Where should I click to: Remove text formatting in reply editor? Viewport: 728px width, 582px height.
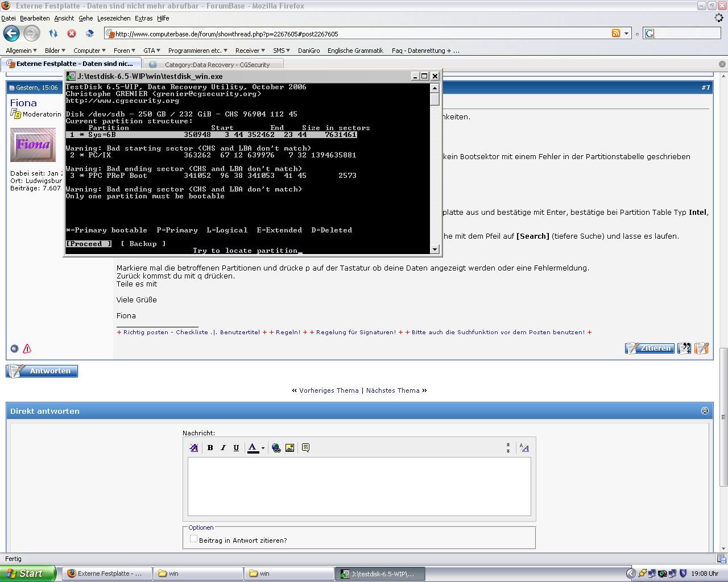point(194,448)
